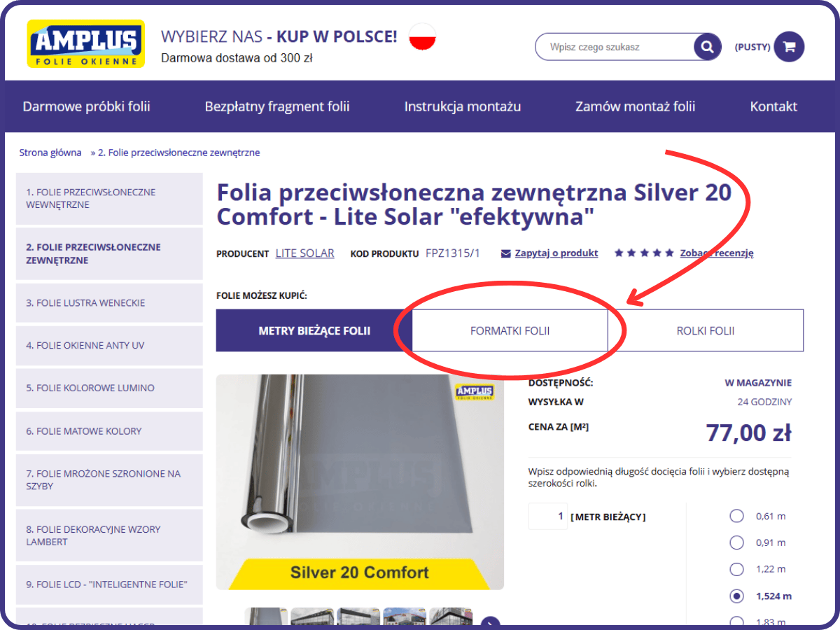The width and height of the screenshot is (840, 630).
Task: Switch to the ROLKI FOLII tab
Action: (705, 330)
